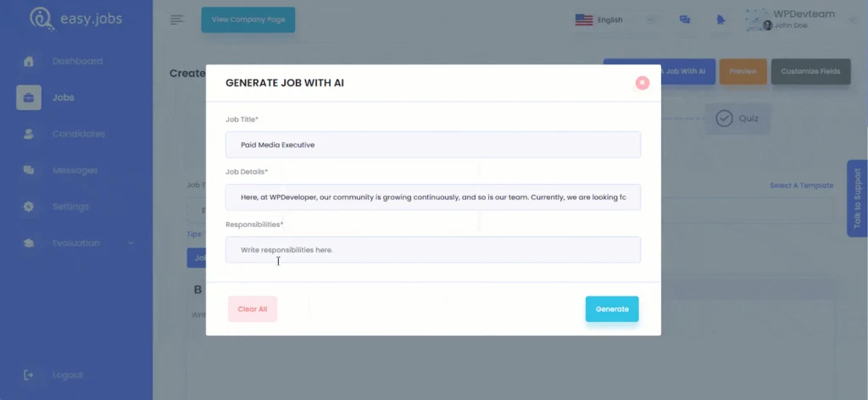The height and width of the screenshot is (400, 868).
Task: Open the notifications bell icon
Action: coord(721,20)
